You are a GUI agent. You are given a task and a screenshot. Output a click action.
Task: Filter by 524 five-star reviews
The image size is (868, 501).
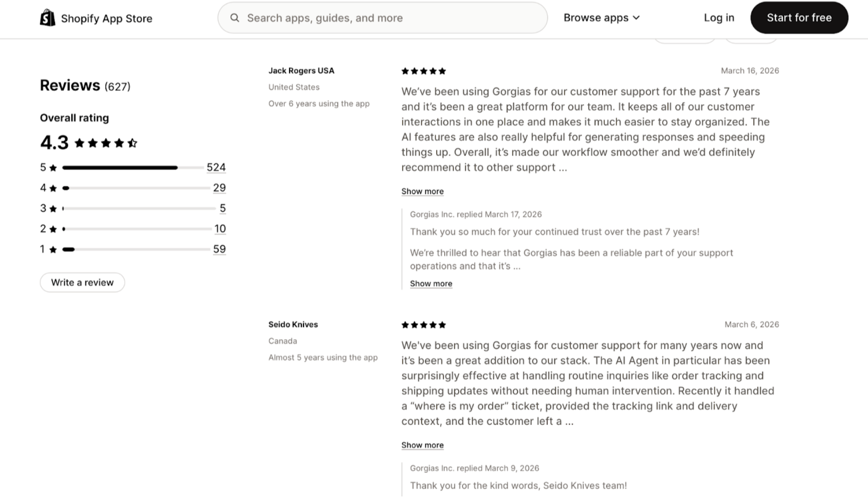pyautogui.click(x=216, y=168)
